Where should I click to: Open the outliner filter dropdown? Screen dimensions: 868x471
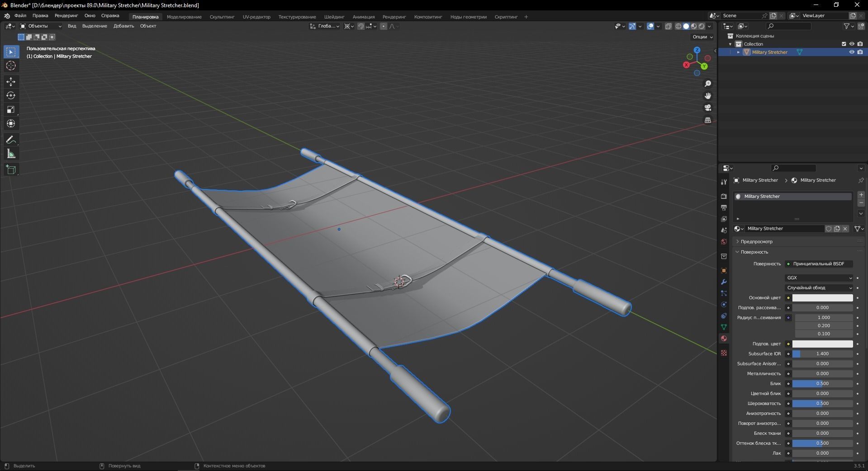point(849,26)
